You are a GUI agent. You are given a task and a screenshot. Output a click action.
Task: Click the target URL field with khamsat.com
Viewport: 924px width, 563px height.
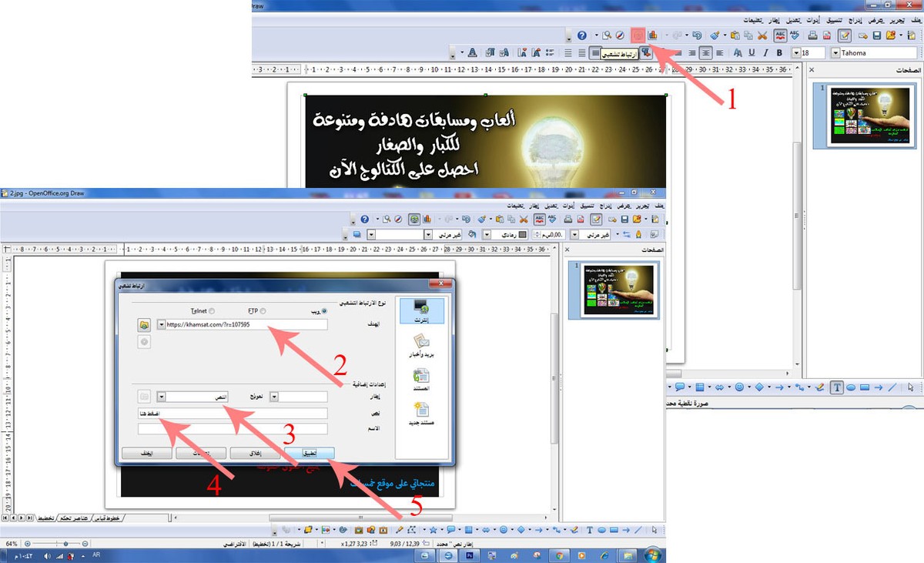(x=247, y=325)
